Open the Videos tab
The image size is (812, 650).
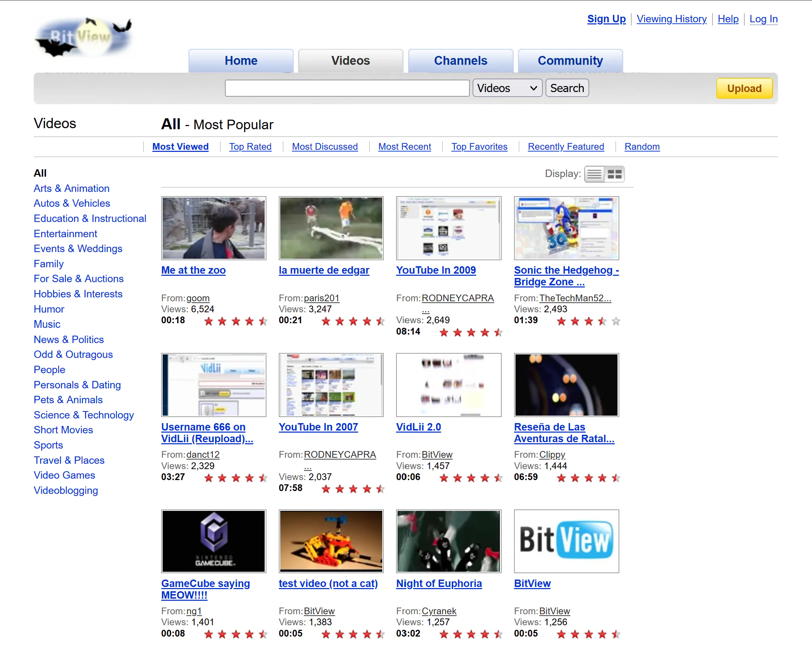(350, 61)
